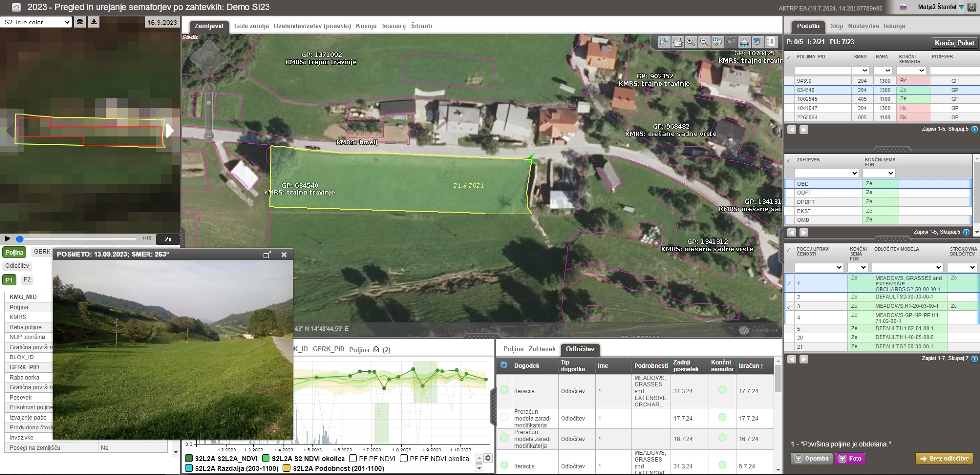Toggle the PF PF NDVI okolica checkbox

404,459
